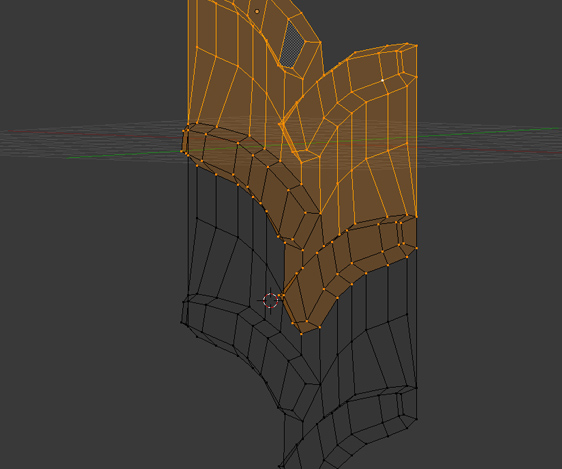562x469 pixels.
Task: Select the central junction vertex in black wireframe
Action: click(x=320, y=384)
